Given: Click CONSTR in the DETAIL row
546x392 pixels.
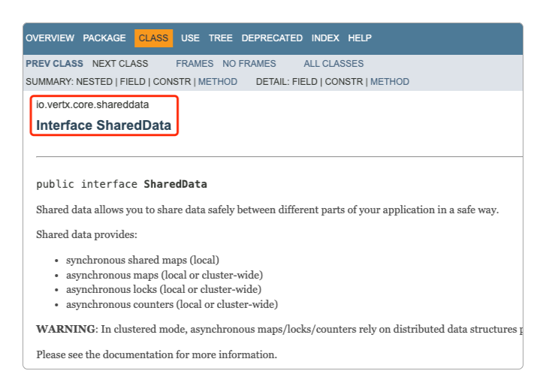Looking at the screenshot, I should (x=344, y=82).
